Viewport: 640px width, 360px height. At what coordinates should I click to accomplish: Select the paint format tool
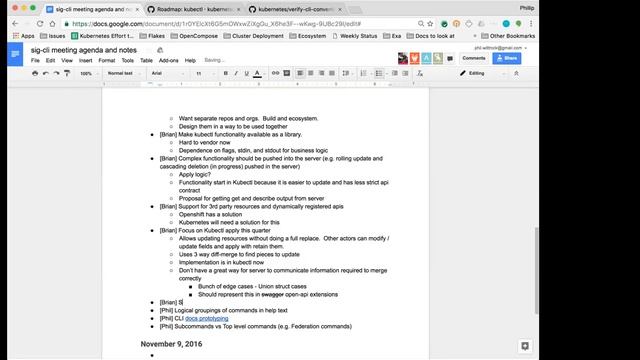(67, 73)
